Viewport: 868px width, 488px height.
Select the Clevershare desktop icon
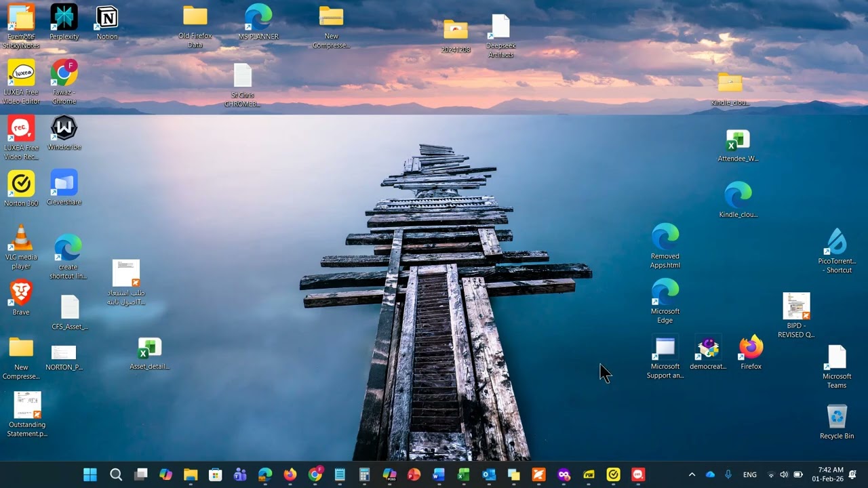tap(64, 188)
